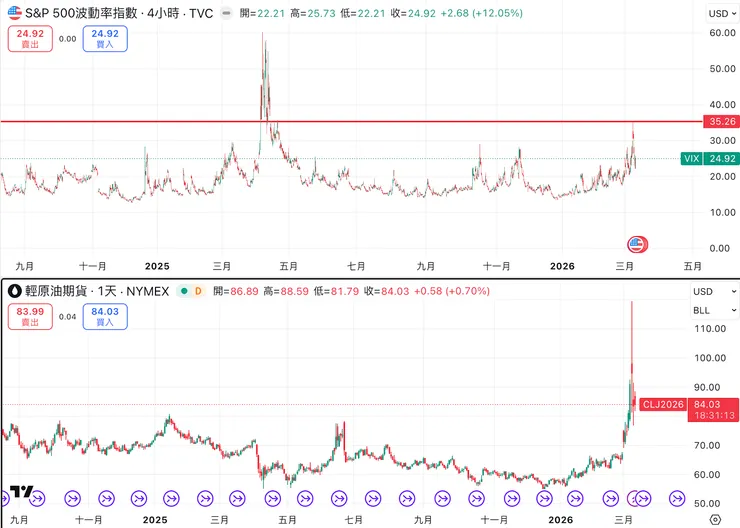Select the red horizontal line across VIX chart

[x=352, y=121]
